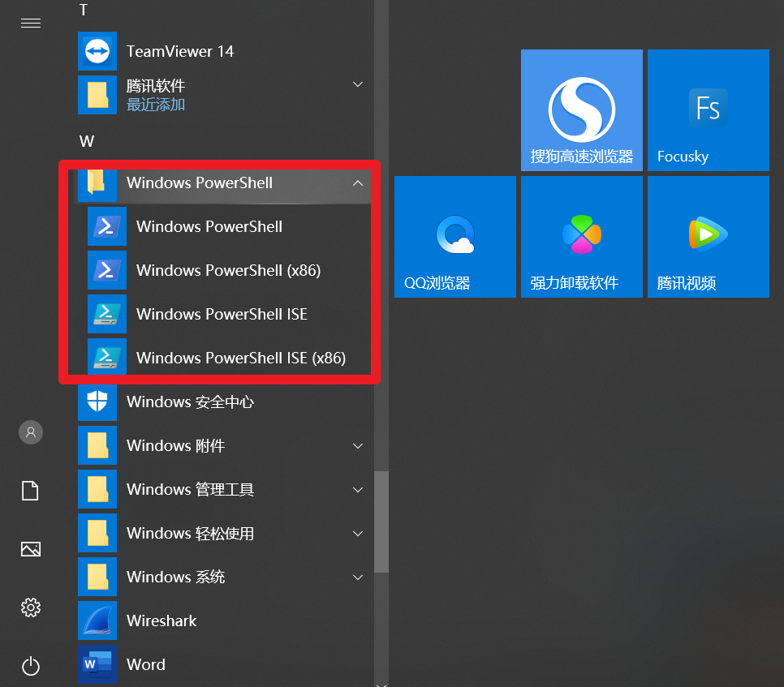Expand the Windows 轻松使用 chevron

(x=358, y=534)
